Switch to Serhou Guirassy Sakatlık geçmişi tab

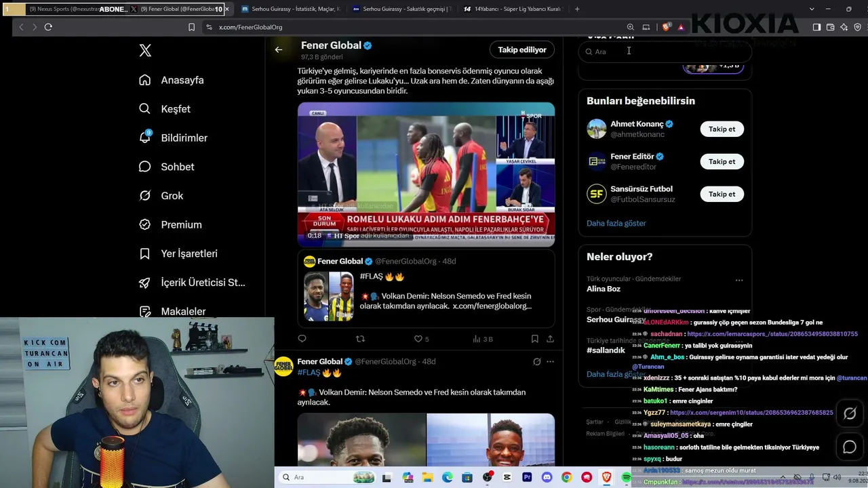tap(402, 9)
